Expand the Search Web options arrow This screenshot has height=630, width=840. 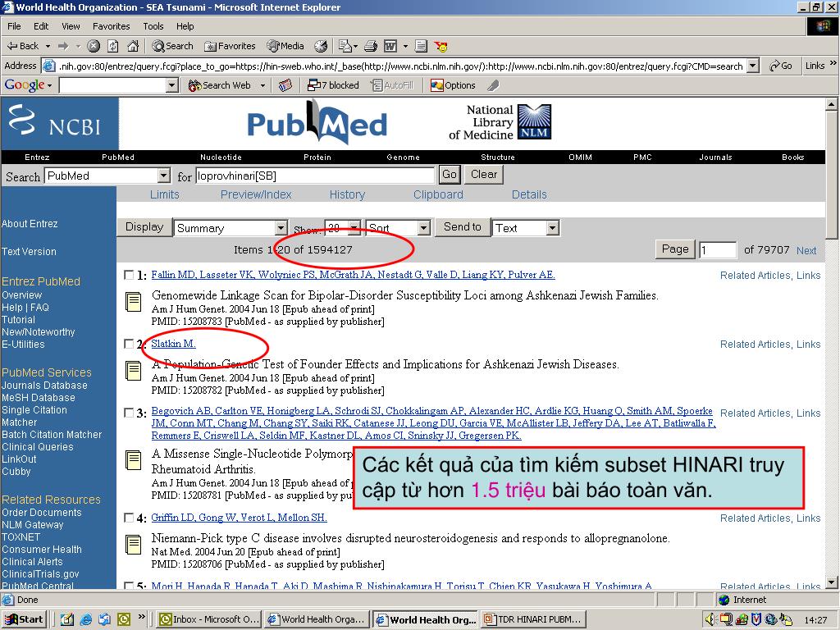point(262,85)
